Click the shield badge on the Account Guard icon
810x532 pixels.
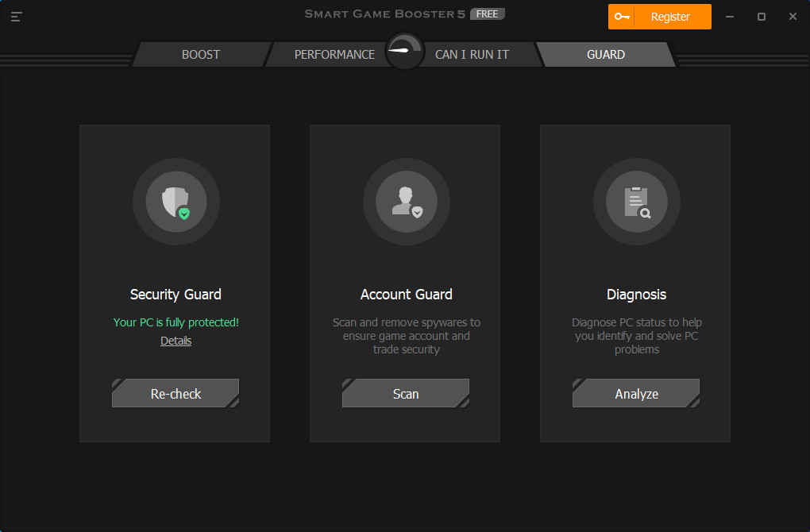point(415,214)
